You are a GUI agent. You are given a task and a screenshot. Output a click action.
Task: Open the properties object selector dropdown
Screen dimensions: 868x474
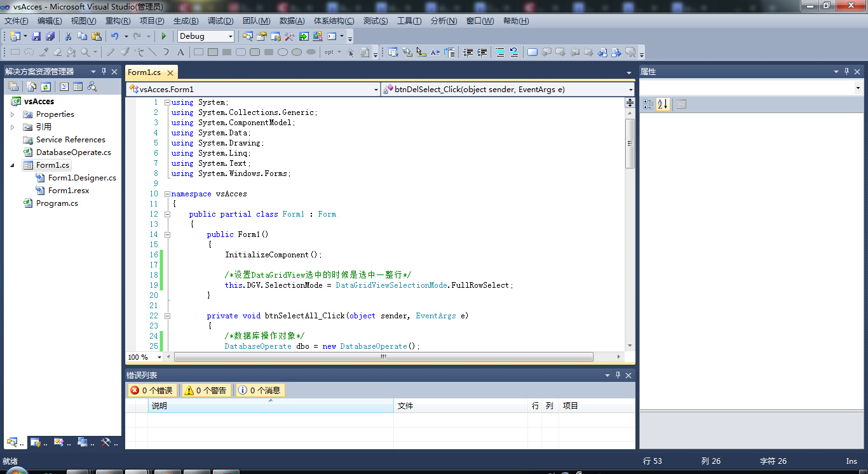[857, 88]
